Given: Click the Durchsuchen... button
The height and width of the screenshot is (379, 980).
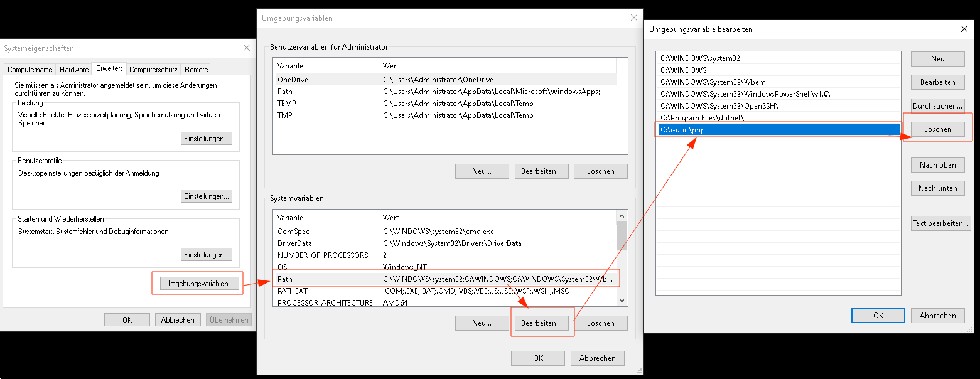Looking at the screenshot, I should (938, 106).
